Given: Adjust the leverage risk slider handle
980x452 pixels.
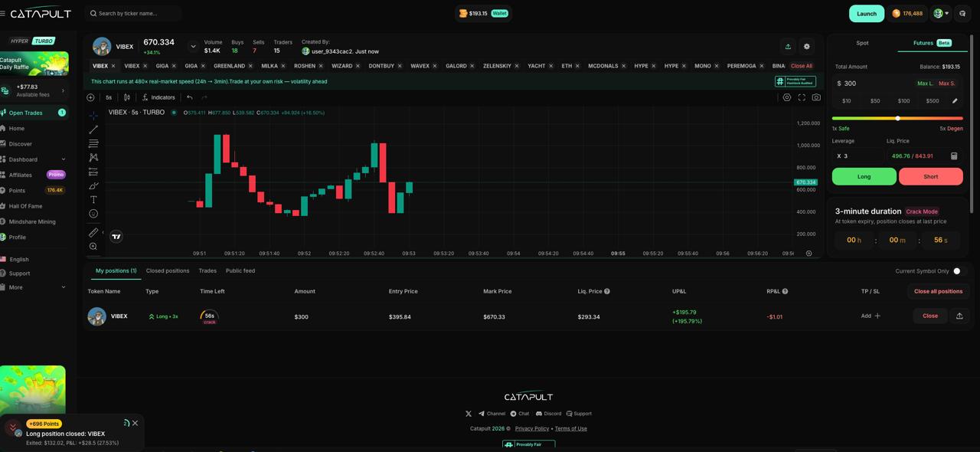Looking at the screenshot, I should (x=897, y=118).
